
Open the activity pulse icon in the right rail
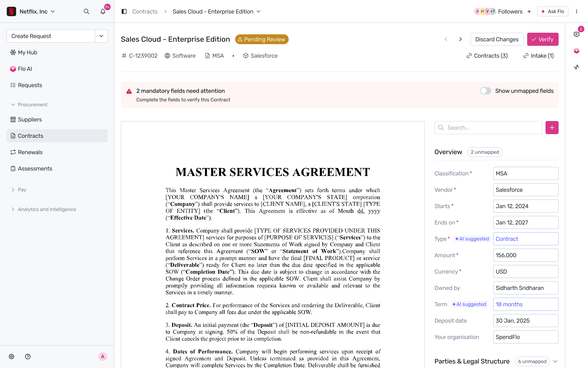pos(576,67)
